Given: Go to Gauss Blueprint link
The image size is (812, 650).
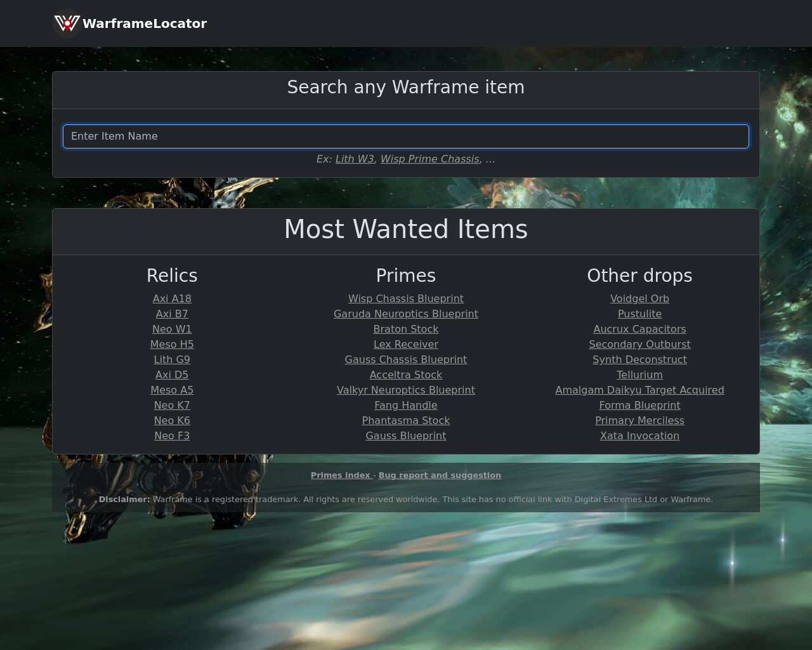Looking at the screenshot, I should [406, 436].
